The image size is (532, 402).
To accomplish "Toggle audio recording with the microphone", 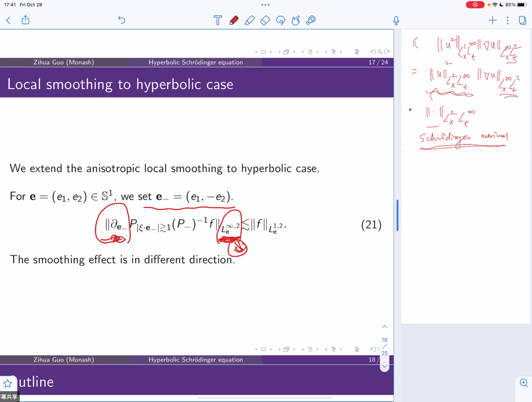I will pyautogui.click(x=396, y=20).
